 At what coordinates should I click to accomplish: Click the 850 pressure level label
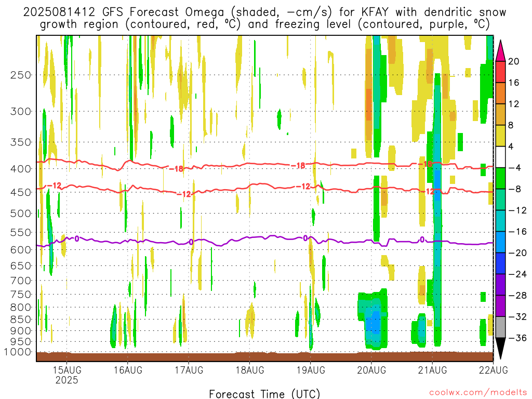click(21, 320)
